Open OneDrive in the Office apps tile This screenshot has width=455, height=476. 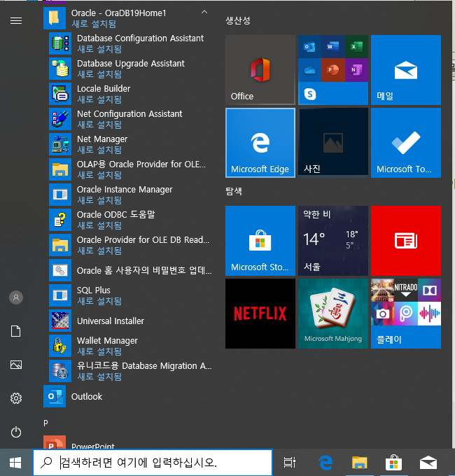(309, 70)
